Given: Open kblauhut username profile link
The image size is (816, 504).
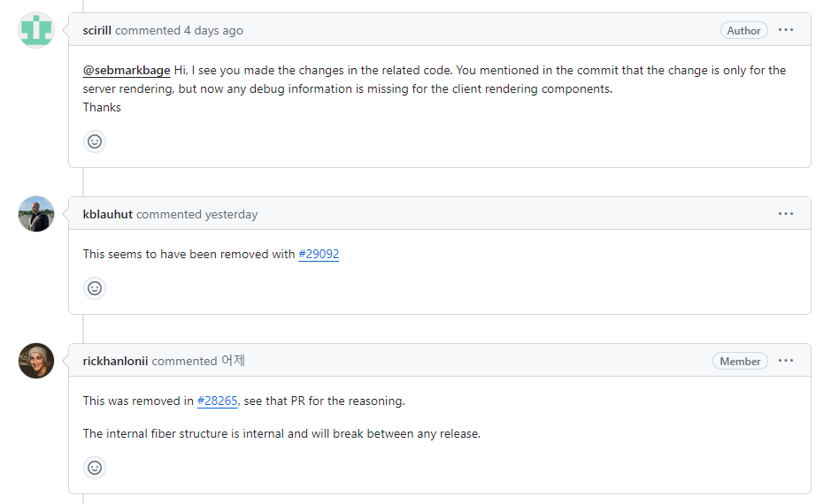Looking at the screenshot, I should [x=108, y=214].
